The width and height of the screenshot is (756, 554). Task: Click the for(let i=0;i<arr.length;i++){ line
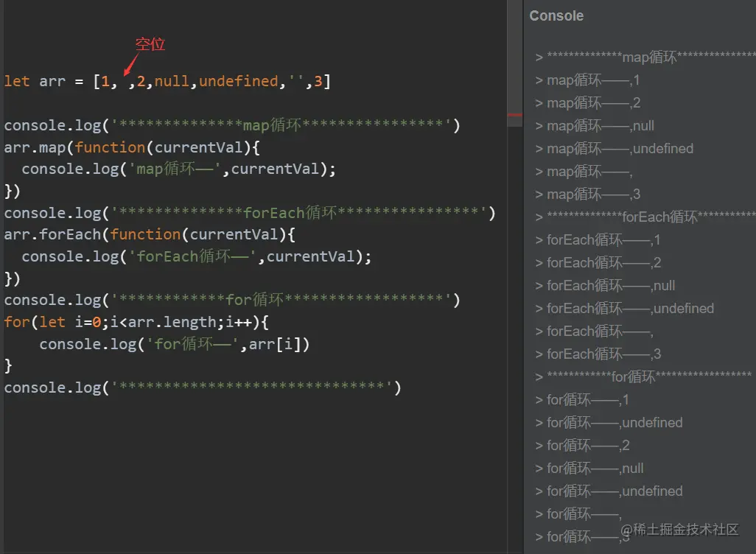coord(136,322)
